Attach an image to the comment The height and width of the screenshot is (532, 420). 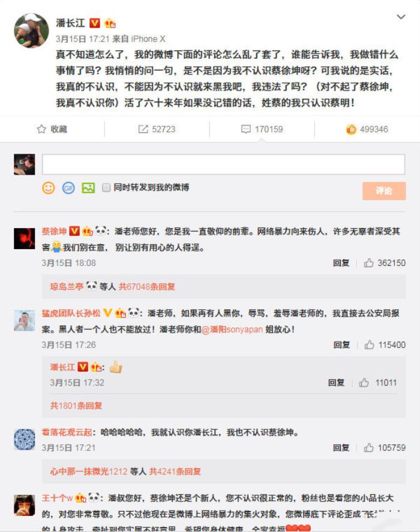click(88, 187)
